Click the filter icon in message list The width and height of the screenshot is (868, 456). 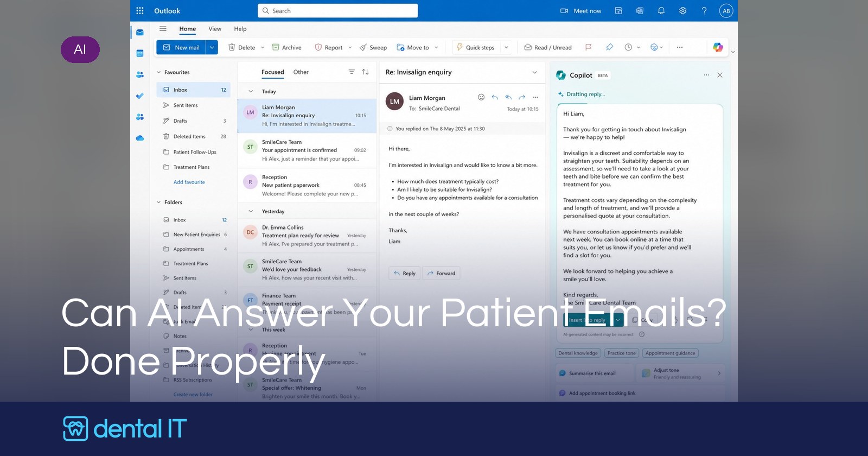(352, 72)
